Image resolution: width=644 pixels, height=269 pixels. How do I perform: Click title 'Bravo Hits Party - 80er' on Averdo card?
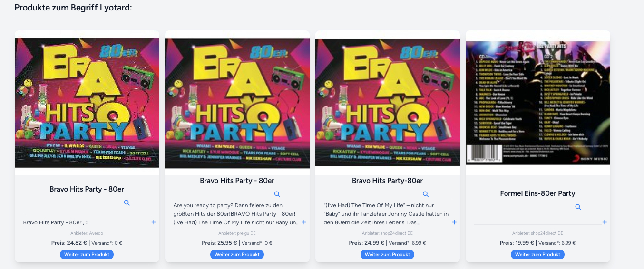pyautogui.click(x=87, y=189)
